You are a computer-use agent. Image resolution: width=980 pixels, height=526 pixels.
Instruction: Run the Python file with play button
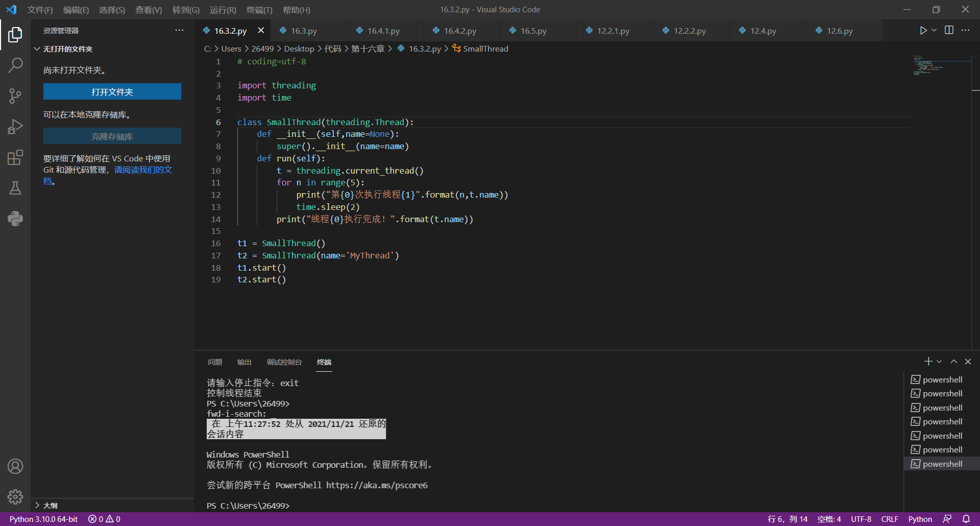click(x=923, y=31)
